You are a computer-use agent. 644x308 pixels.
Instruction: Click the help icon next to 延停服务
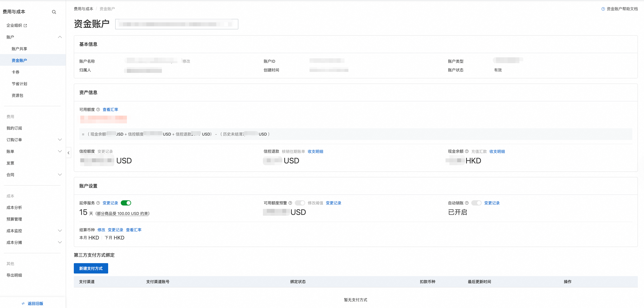coord(98,203)
